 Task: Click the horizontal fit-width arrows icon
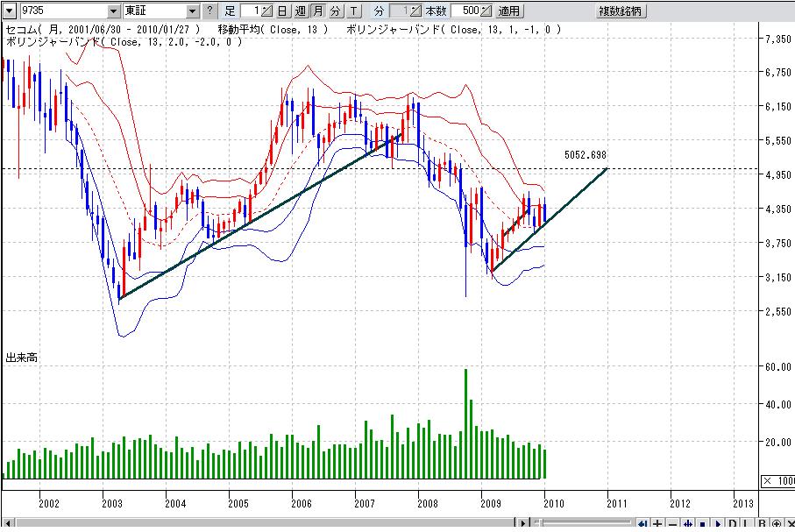[687, 524]
